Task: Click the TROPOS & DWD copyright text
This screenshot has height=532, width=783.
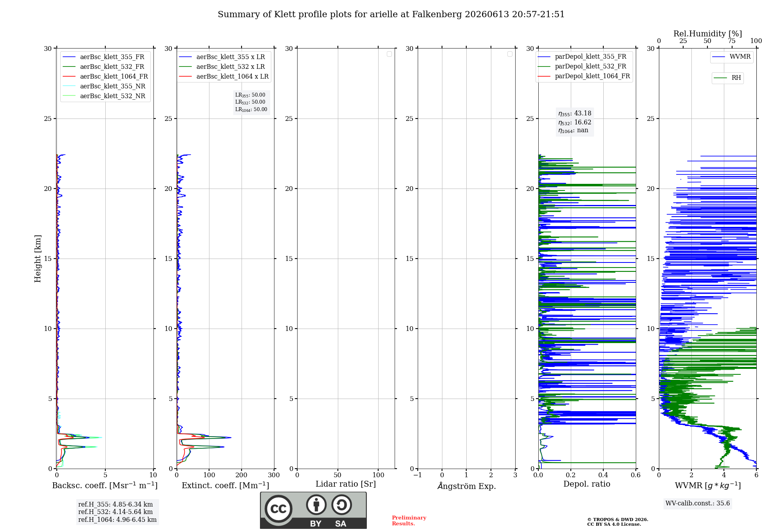Action: point(618,522)
